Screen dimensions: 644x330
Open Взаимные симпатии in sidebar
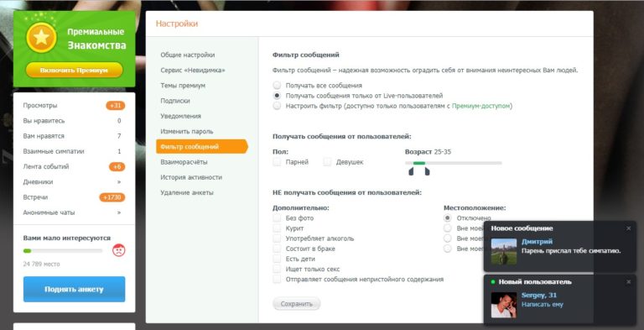(54, 151)
